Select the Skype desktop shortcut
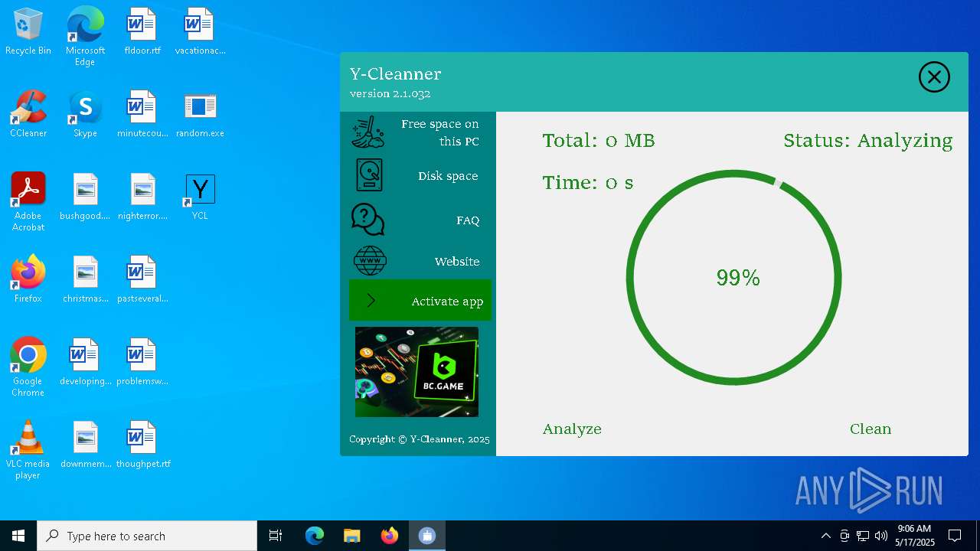The width and height of the screenshot is (980, 551). (x=85, y=115)
